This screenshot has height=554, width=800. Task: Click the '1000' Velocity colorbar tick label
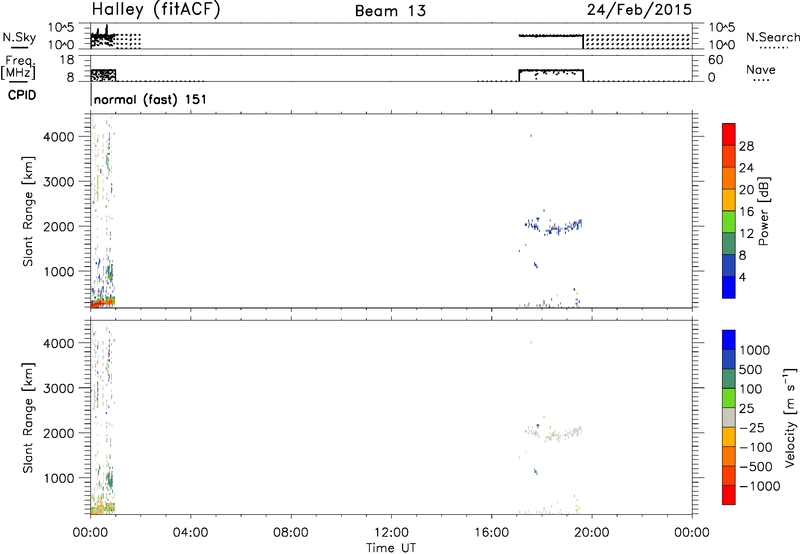[x=755, y=350]
